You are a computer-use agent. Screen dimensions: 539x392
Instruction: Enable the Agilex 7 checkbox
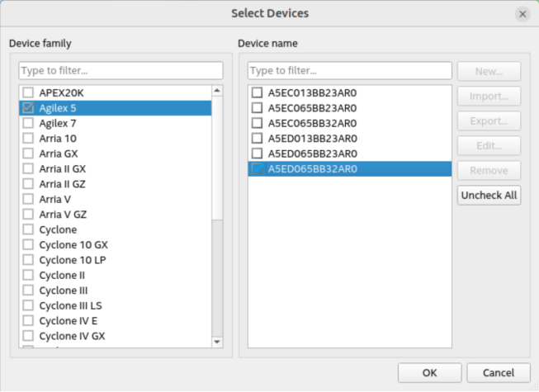click(x=28, y=123)
